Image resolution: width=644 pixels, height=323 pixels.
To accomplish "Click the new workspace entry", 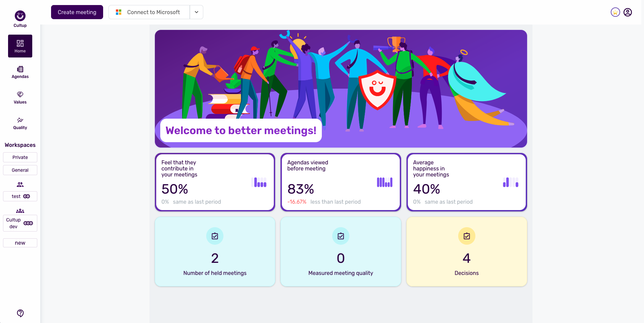I will 20,242.
